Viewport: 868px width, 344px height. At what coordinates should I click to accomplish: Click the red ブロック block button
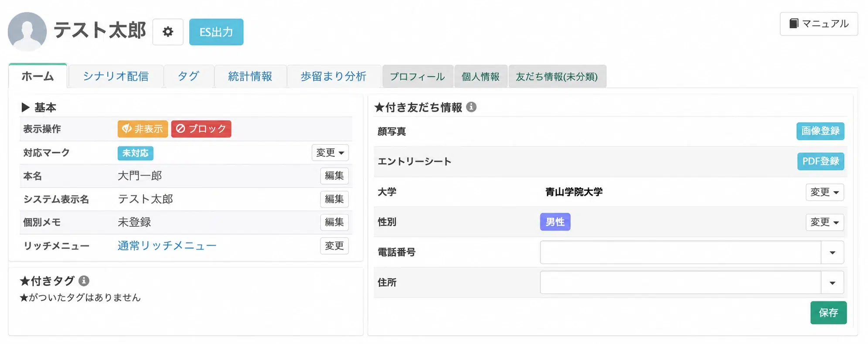(201, 129)
